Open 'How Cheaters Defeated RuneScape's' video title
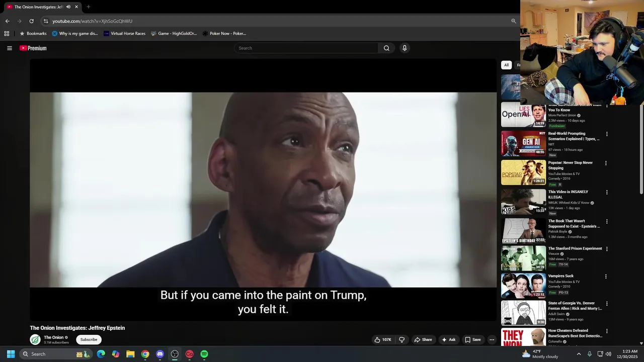The width and height of the screenshot is (644, 362). tap(575, 333)
